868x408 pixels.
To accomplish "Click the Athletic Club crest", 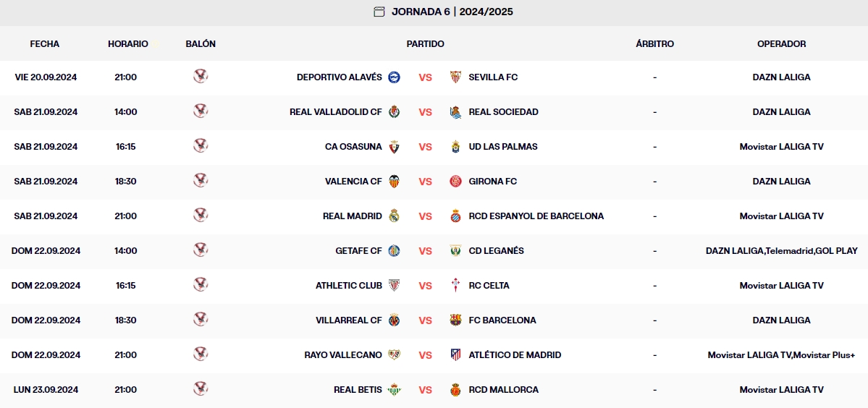I will click(394, 286).
